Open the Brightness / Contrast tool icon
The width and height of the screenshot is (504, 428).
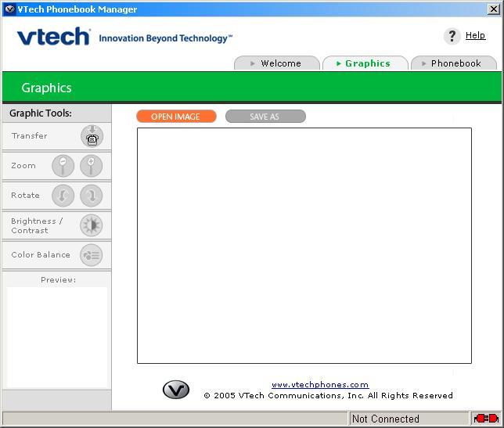pyautogui.click(x=92, y=225)
